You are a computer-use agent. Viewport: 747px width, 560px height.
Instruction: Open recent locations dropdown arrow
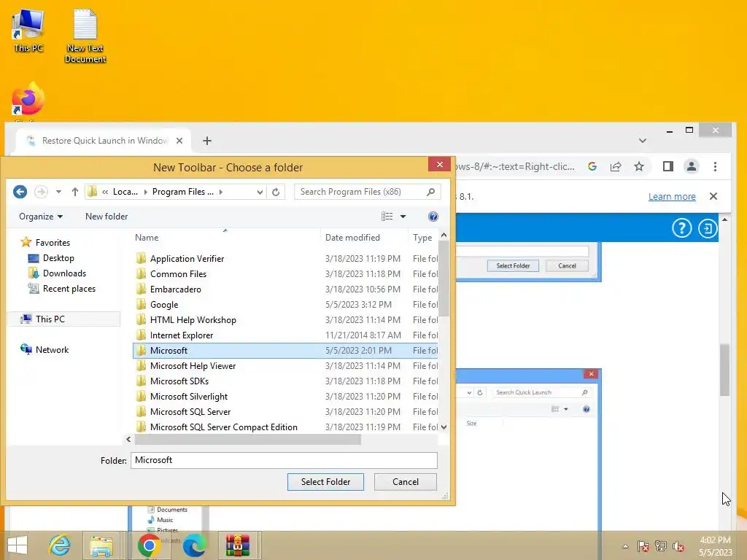[58, 192]
